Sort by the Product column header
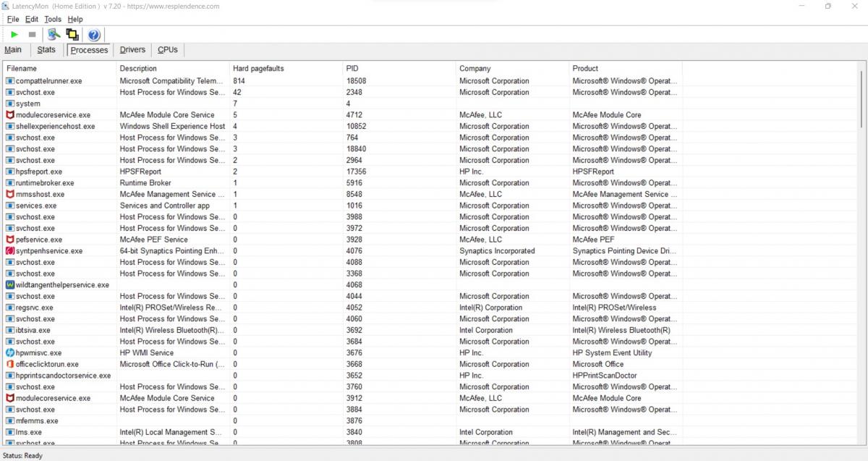868x461 pixels. [x=626, y=69]
